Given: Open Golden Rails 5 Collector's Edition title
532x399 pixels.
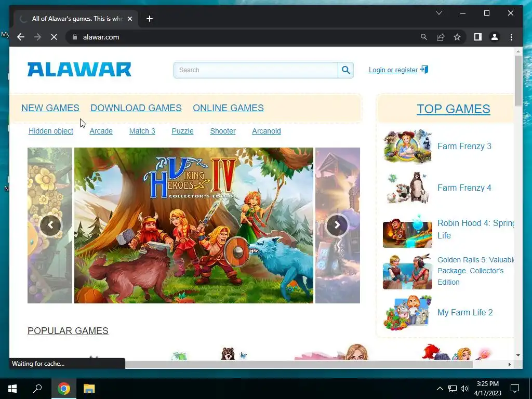Looking at the screenshot, I should (476, 271).
